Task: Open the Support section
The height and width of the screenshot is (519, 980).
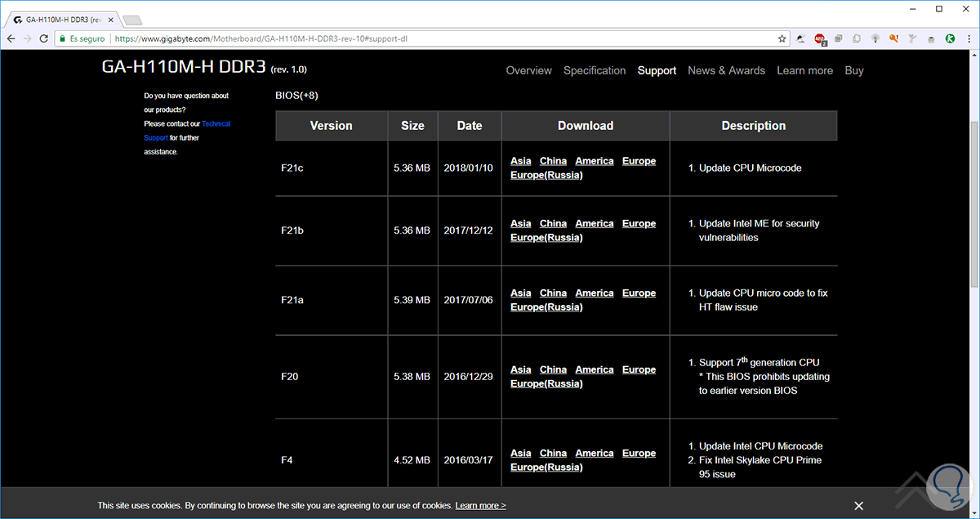Action: pos(657,70)
